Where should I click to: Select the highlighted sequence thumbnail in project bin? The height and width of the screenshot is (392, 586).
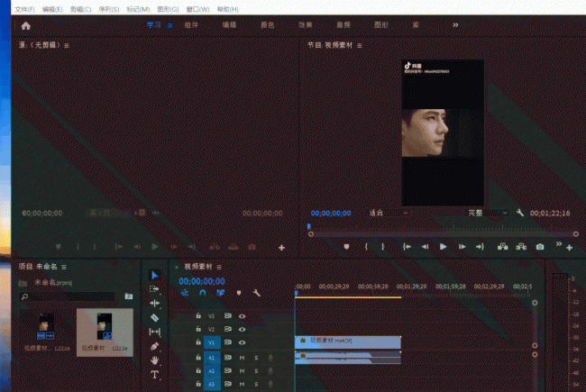[105, 332]
